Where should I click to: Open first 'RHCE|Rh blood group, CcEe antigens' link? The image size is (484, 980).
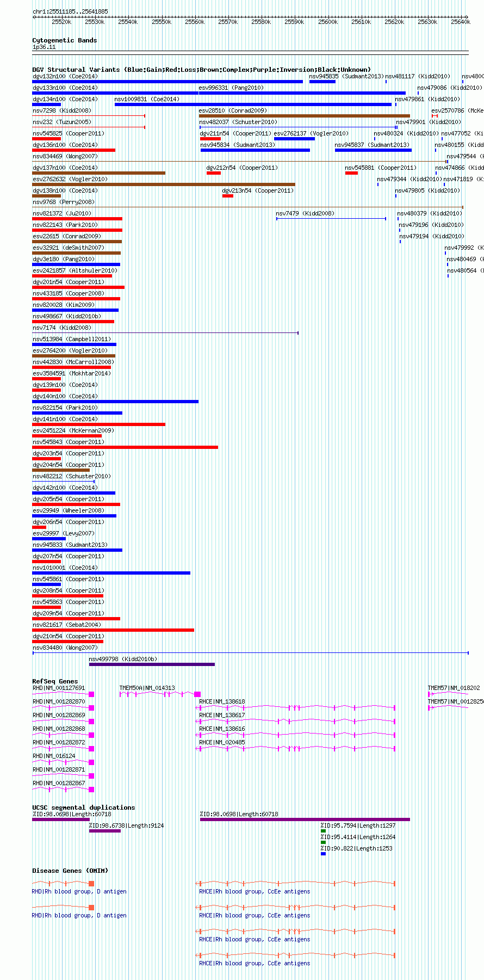[255, 891]
